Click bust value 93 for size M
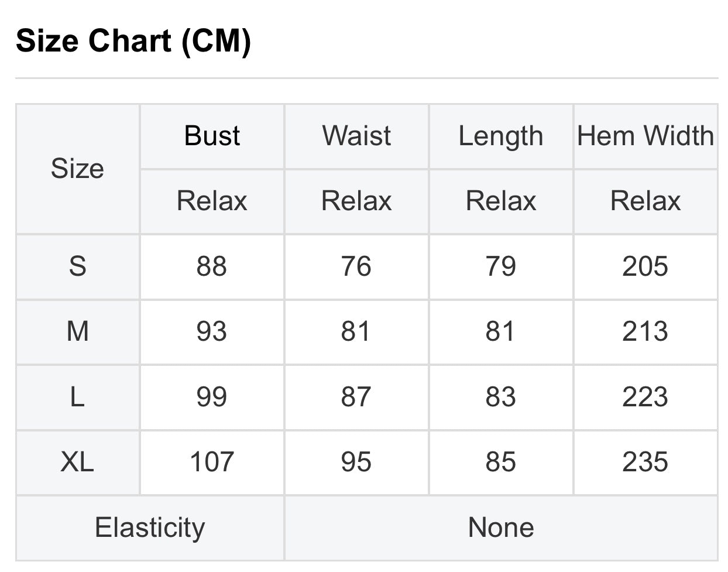 (x=212, y=331)
